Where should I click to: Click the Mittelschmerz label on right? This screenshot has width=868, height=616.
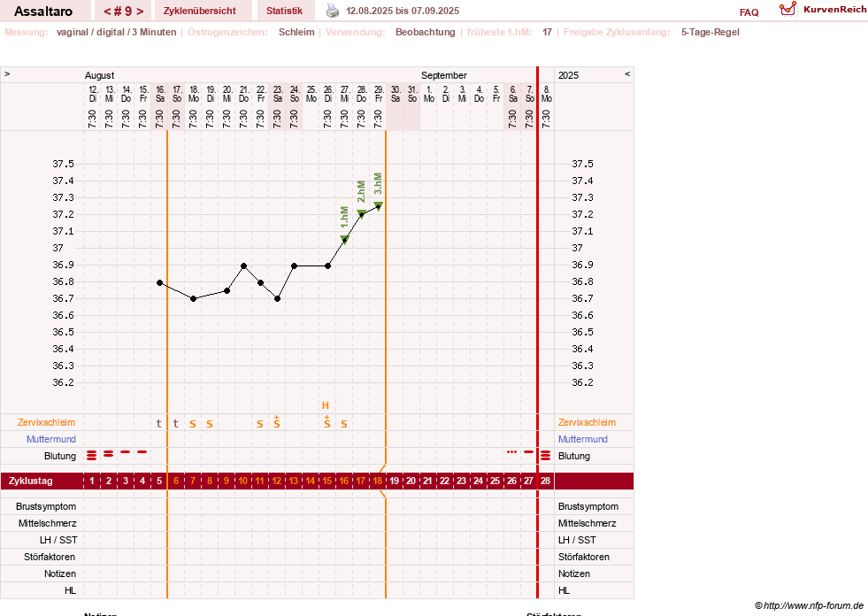point(587,523)
